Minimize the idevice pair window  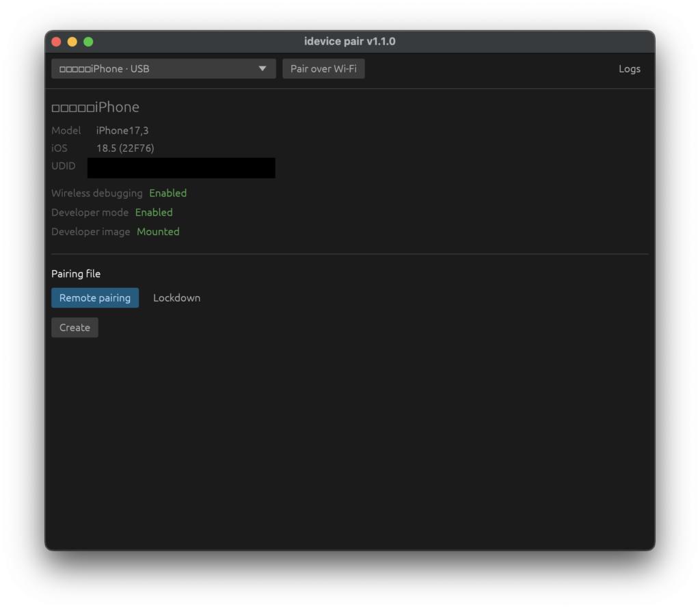coord(72,42)
